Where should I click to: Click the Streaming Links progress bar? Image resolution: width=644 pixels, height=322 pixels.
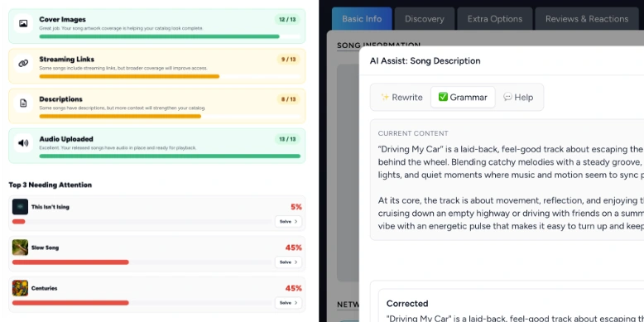pyautogui.click(x=170, y=76)
